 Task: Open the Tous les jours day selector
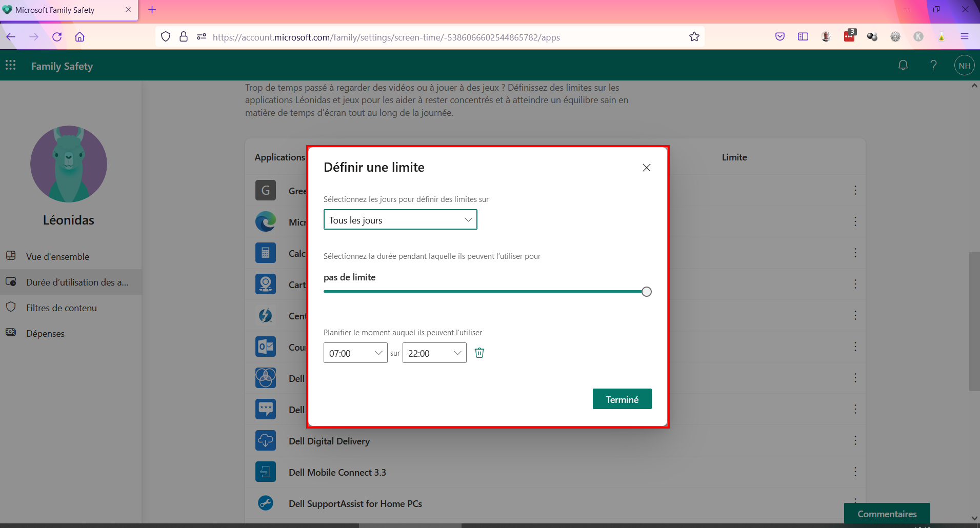[x=400, y=219]
